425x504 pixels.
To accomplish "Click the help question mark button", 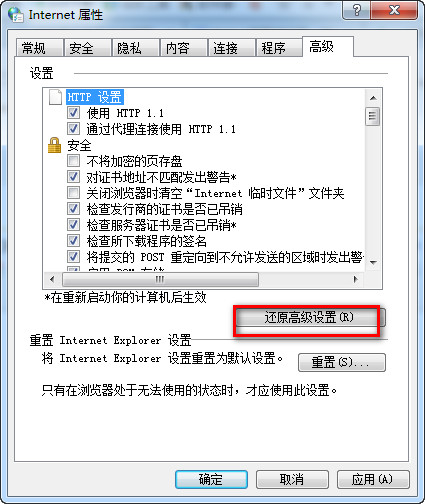I will (357, 10).
